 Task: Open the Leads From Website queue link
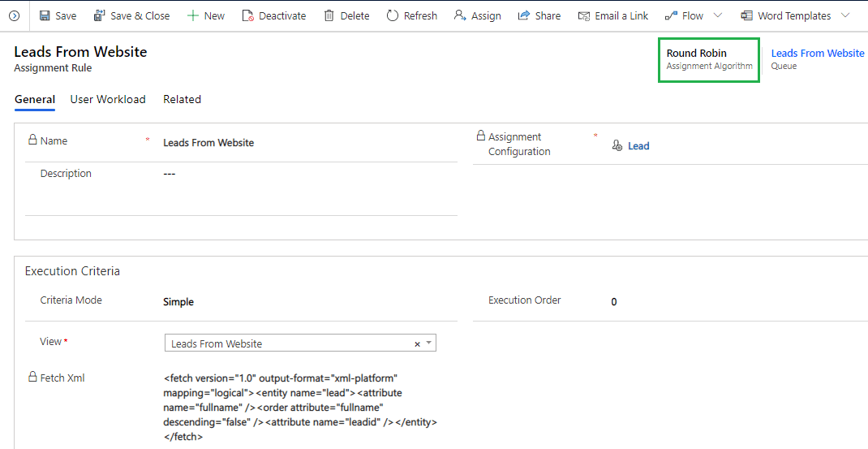[x=818, y=54]
